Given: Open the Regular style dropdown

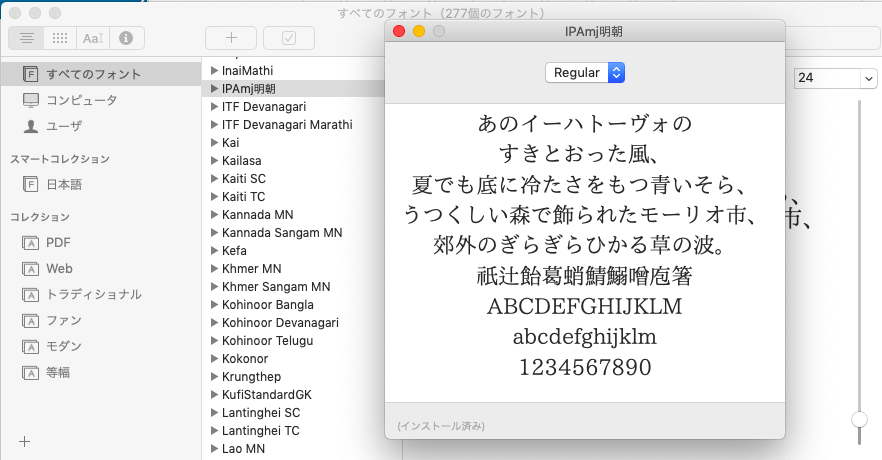Looking at the screenshot, I should (585, 73).
